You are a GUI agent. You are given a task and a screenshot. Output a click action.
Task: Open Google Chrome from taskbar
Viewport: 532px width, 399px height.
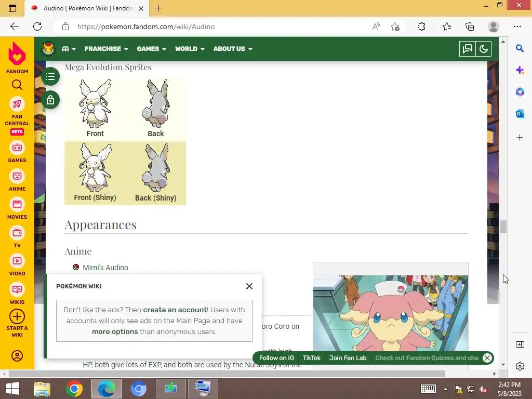click(74, 389)
